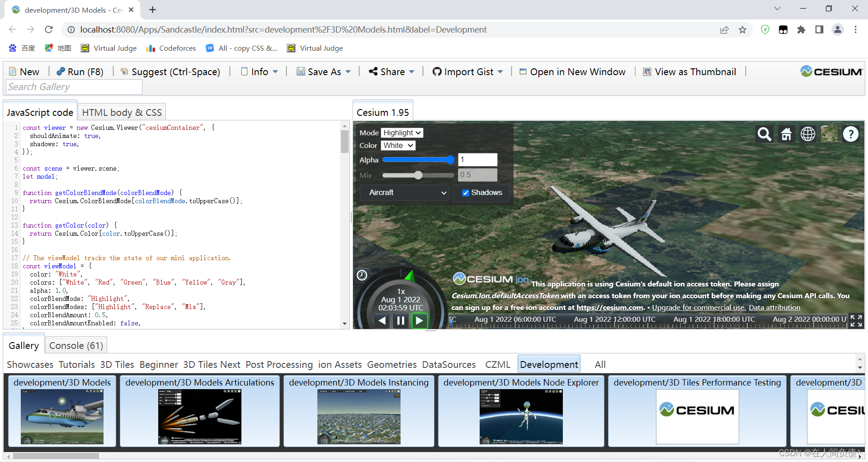
Task: Open the Color White dropdown
Action: [x=398, y=145]
